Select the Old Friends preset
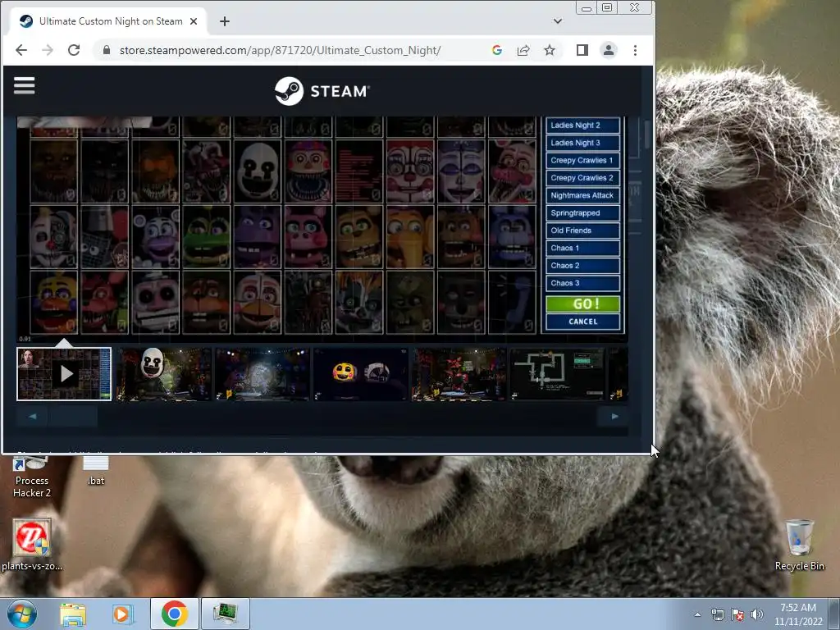 pyautogui.click(x=583, y=231)
